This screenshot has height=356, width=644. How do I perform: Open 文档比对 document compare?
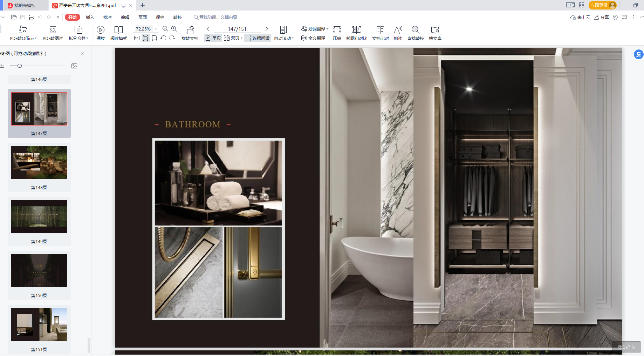(x=380, y=30)
